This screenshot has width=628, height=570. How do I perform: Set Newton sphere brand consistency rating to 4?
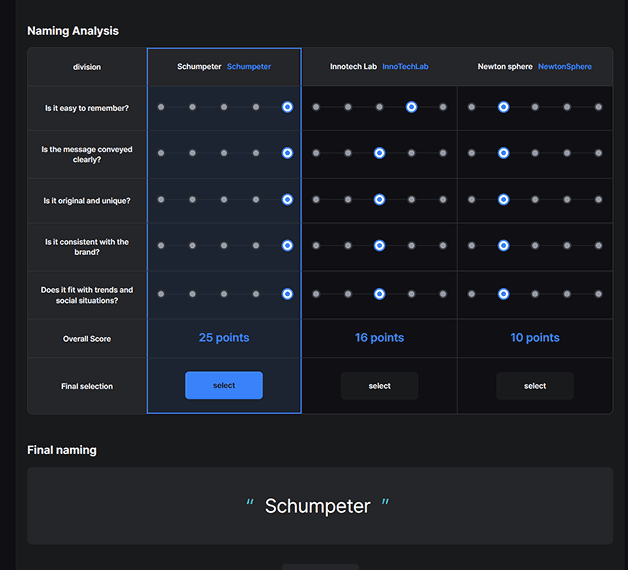567,246
